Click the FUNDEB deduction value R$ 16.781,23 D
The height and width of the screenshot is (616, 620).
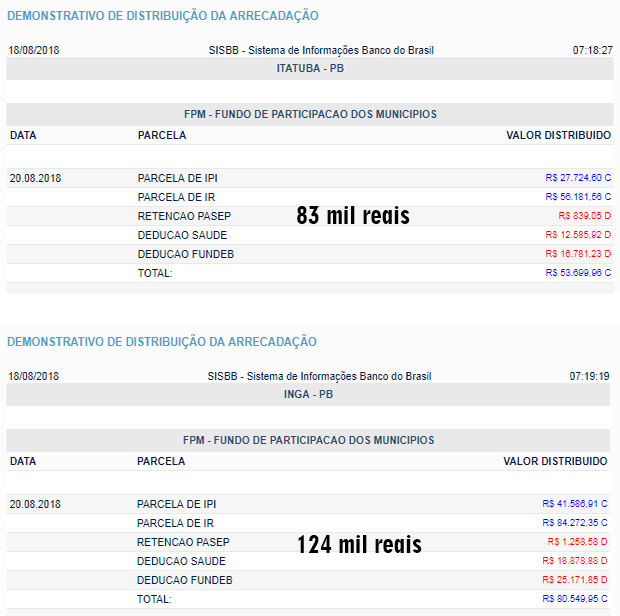point(578,254)
